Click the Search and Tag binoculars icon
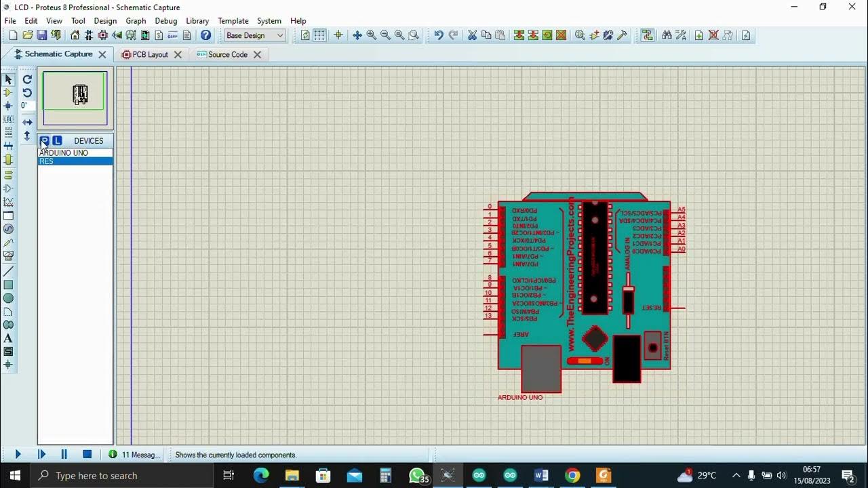 coord(667,35)
